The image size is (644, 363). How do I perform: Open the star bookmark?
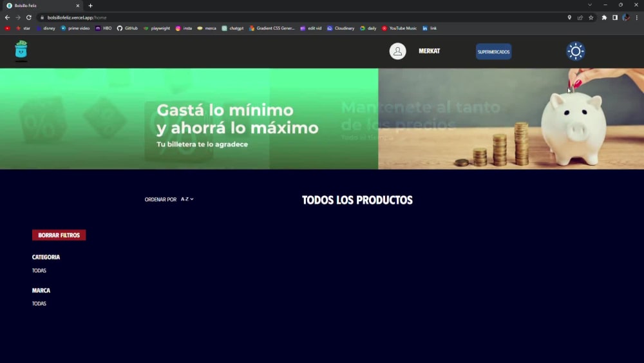pos(23,28)
